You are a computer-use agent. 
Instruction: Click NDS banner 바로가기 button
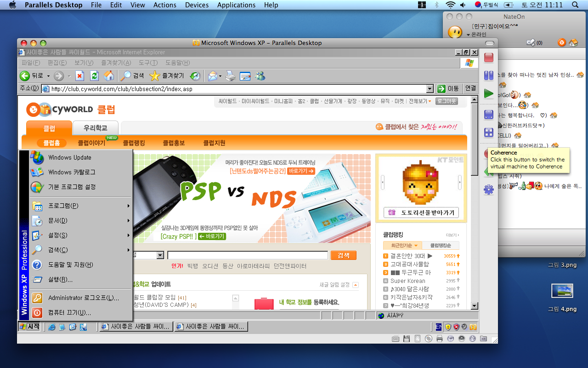tap(301, 171)
